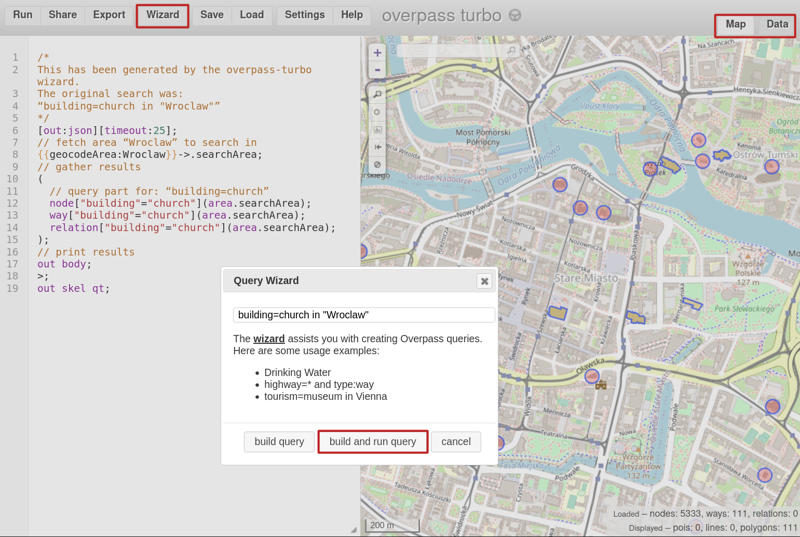Click the editor resize grip at the bottom corner
Viewport: 800px width, 537px height.
tap(354, 530)
